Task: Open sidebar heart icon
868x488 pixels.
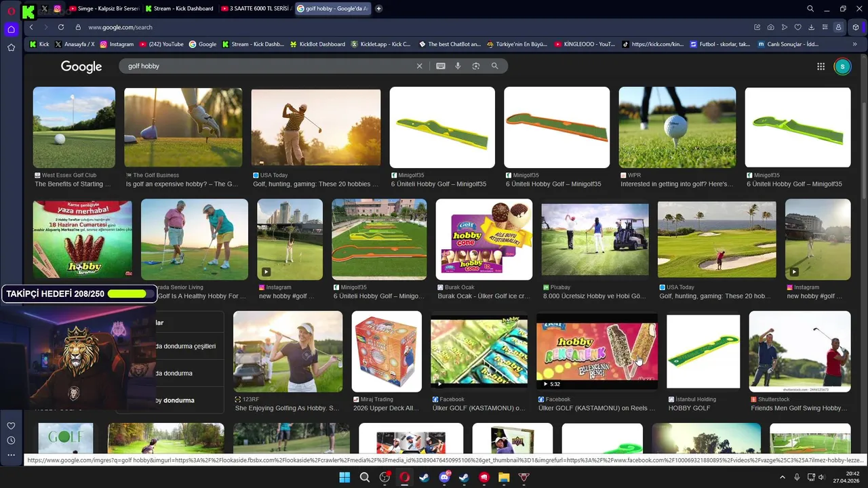Action: [11, 426]
